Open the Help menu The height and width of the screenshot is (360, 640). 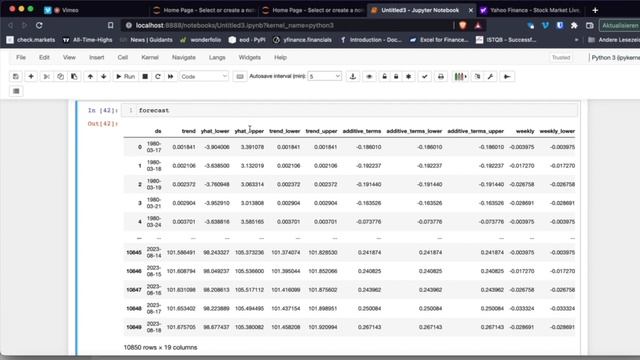coord(280,58)
